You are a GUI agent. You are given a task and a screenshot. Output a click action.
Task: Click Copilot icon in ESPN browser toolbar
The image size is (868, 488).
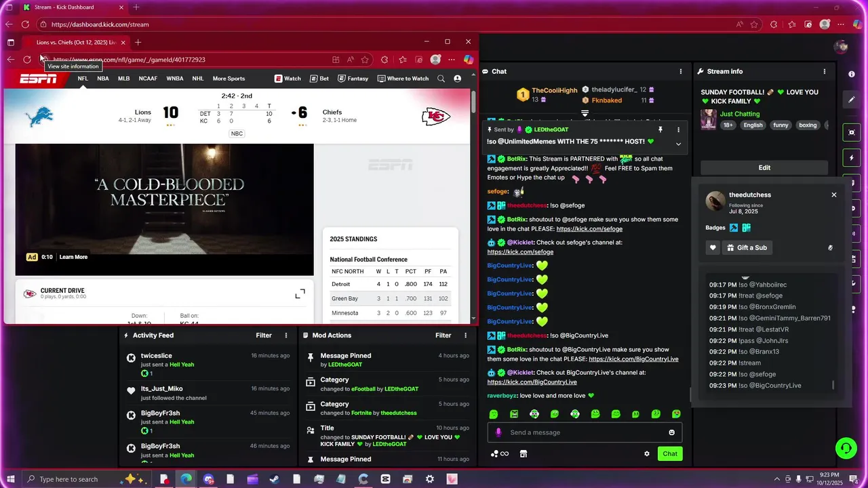coord(468,60)
